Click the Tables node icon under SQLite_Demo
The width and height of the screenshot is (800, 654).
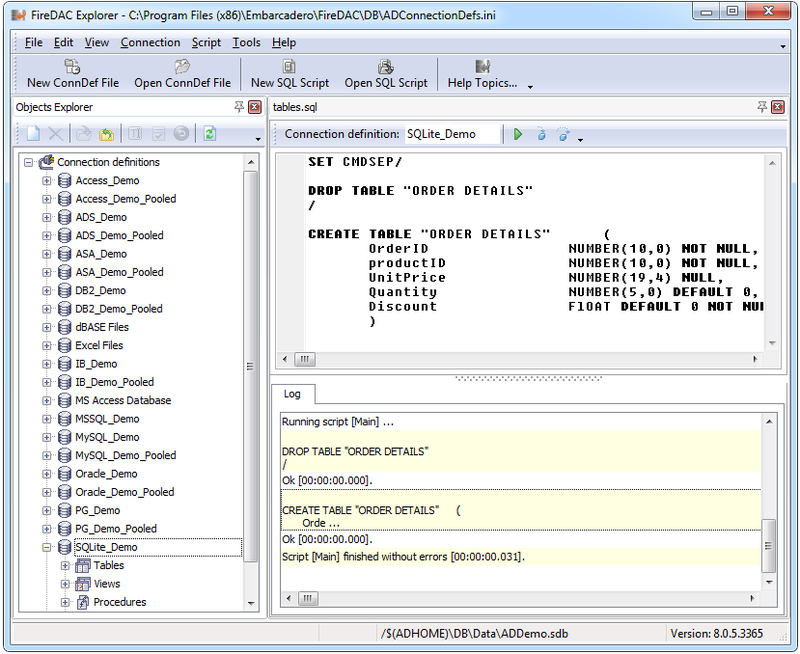(83, 566)
